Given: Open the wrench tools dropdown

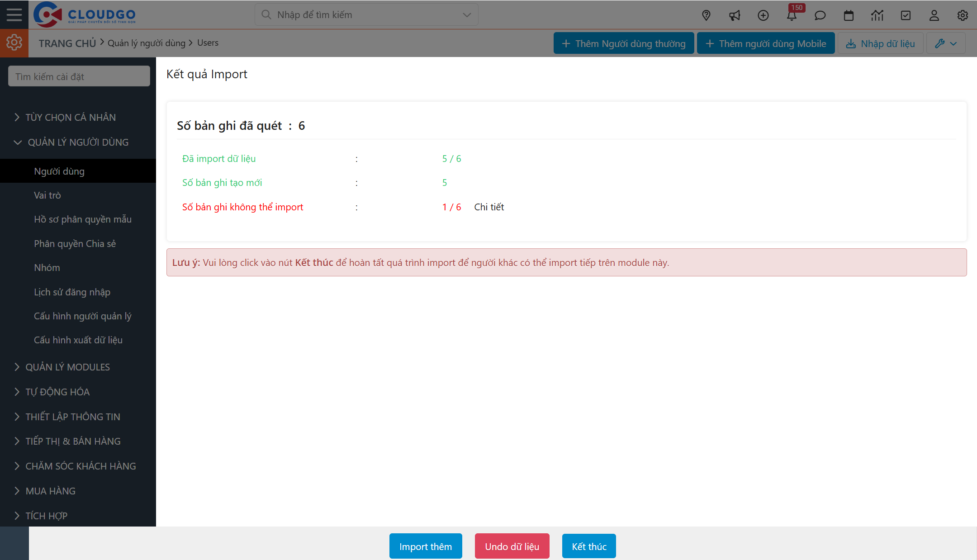Looking at the screenshot, I should (x=946, y=43).
